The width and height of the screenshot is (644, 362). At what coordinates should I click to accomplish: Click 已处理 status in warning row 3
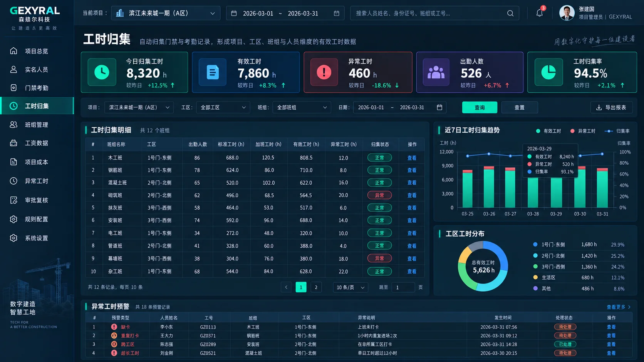tap(565, 344)
